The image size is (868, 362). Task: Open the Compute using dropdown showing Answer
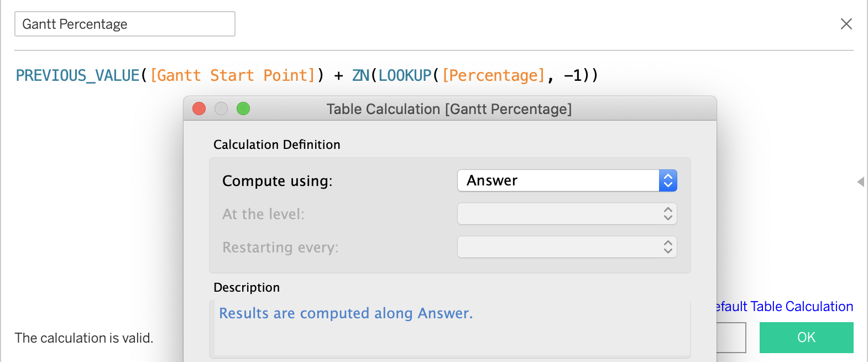tap(567, 180)
